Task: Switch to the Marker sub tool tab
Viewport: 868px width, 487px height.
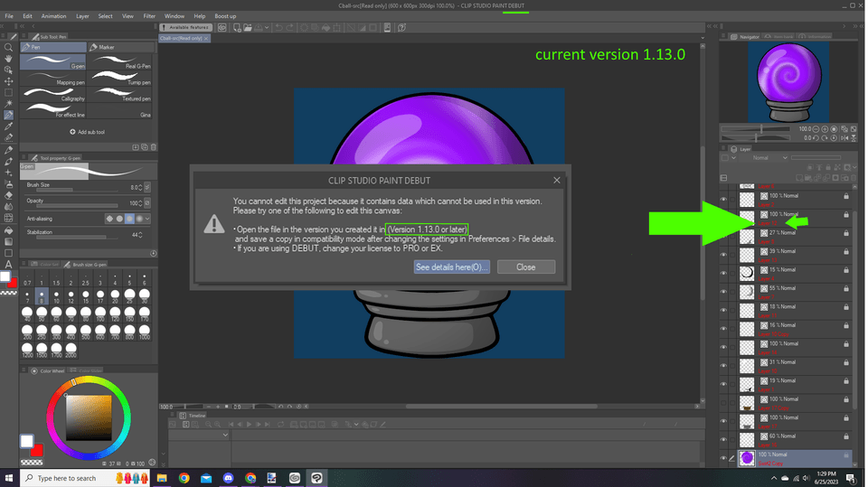Action: [x=120, y=47]
